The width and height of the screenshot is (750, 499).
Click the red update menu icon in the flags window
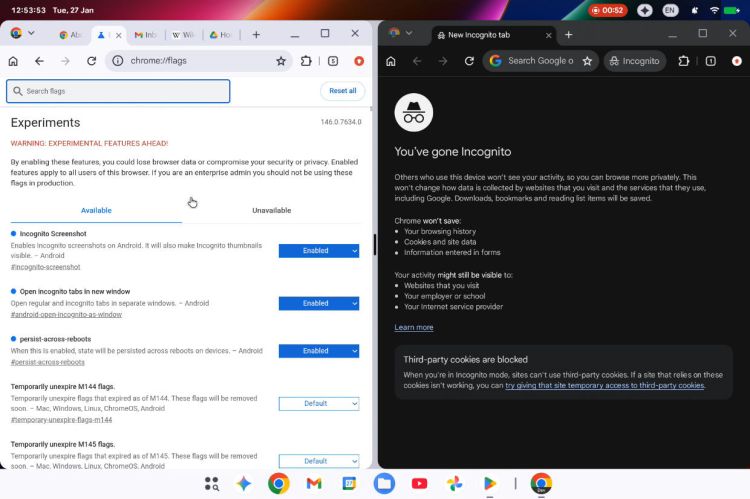coord(359,61)
